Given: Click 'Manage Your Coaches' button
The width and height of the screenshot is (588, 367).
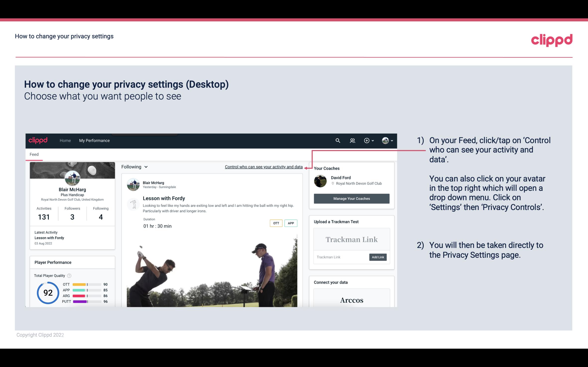Looking at the screenshot, I should [x=351, y=198].
